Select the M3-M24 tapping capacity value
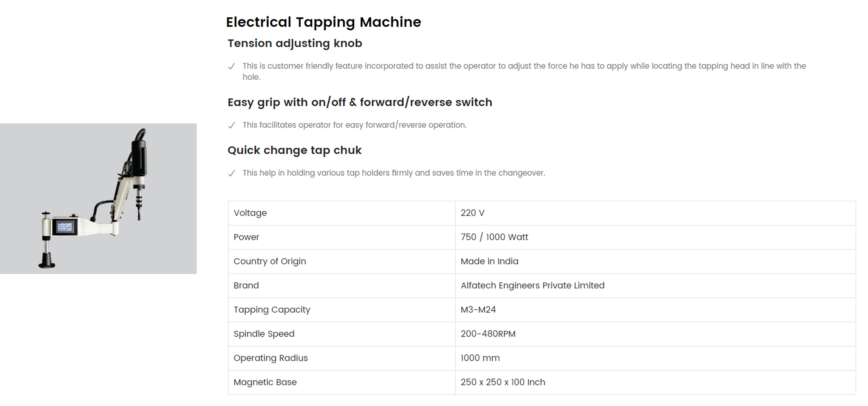Viewport: 868px width, 406px height. pyautogui.click(x=478, y=310)
